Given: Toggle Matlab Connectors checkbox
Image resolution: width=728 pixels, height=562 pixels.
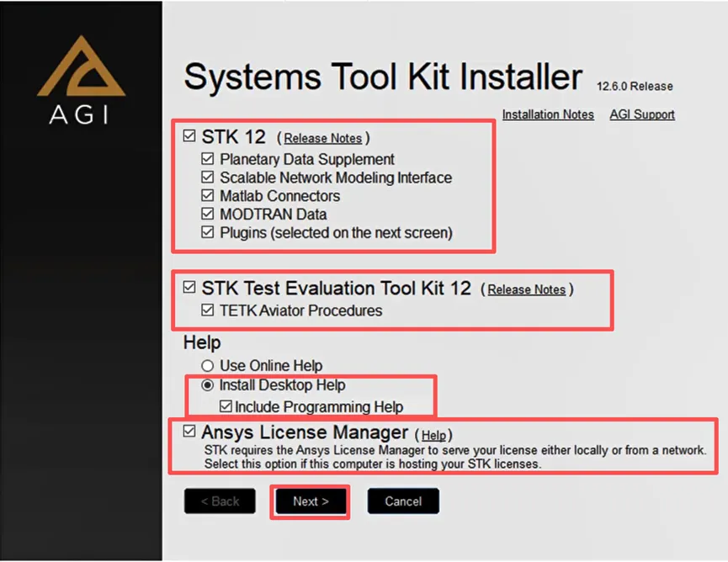Looking at the screenshot, I should 208,195.
